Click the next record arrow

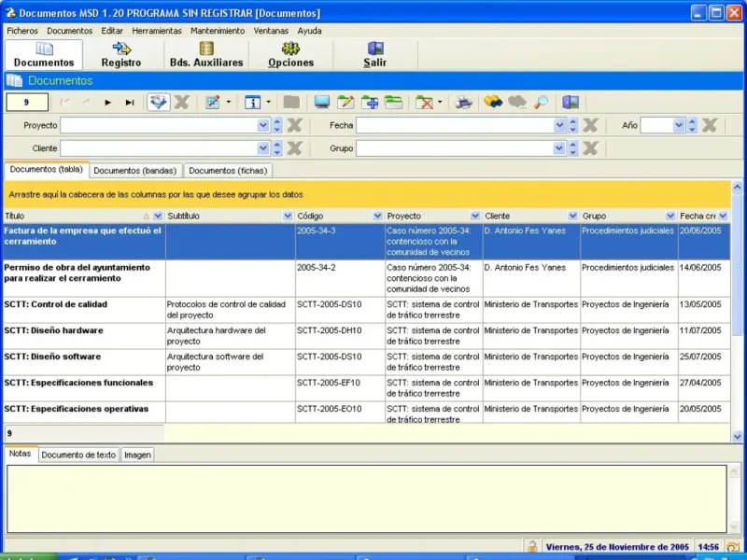[108, 103]
